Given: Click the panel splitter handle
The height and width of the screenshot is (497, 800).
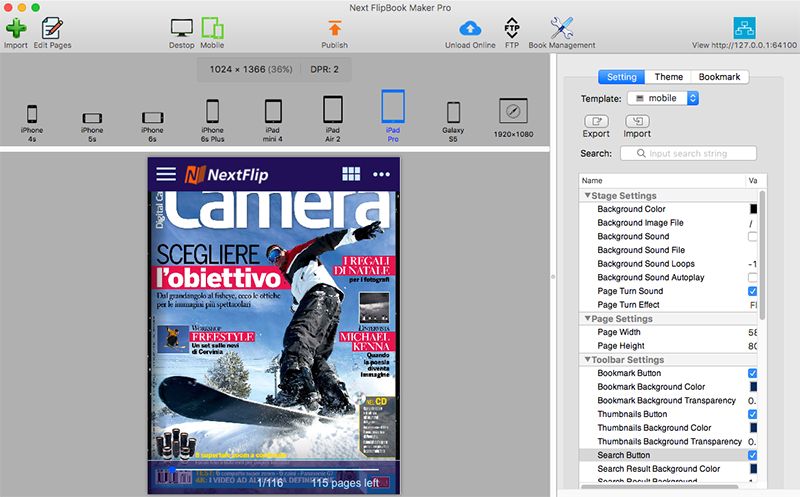Looking at the screenshot, I should [553, 276].
